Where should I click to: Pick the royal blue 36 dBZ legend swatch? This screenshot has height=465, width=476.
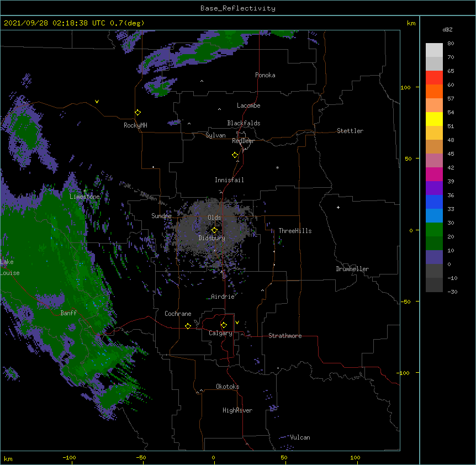pos(434,202)
